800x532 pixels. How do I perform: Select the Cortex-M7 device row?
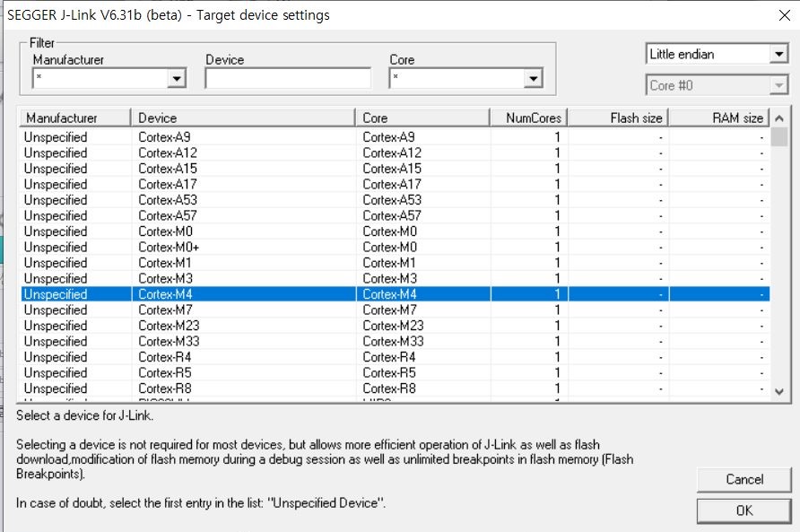point(396,310)
